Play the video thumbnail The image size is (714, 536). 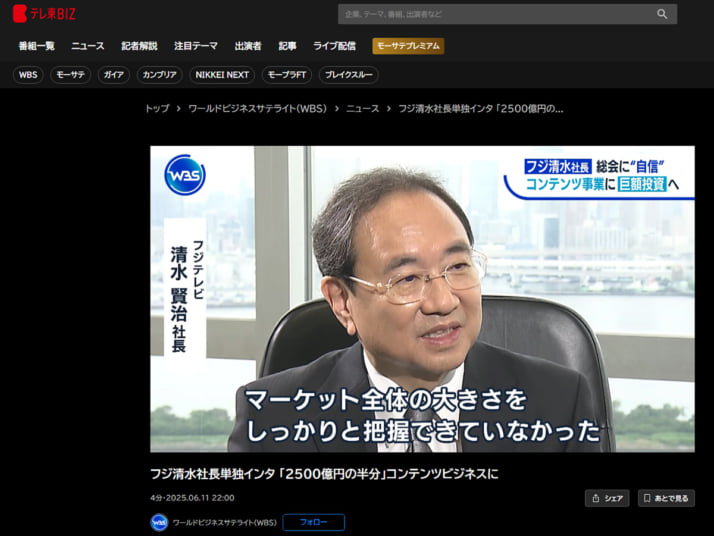coord(422,299)
